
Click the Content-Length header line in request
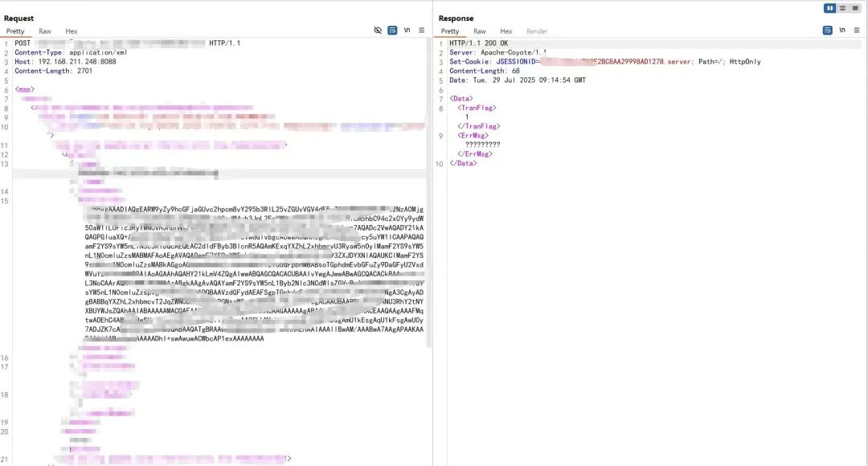(53, 71)
